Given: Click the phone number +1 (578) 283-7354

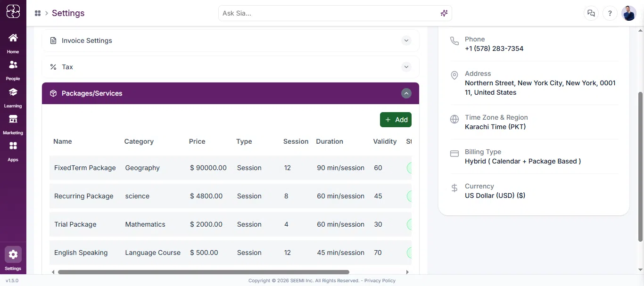Looking at the screenshot, I should [494, 49].
